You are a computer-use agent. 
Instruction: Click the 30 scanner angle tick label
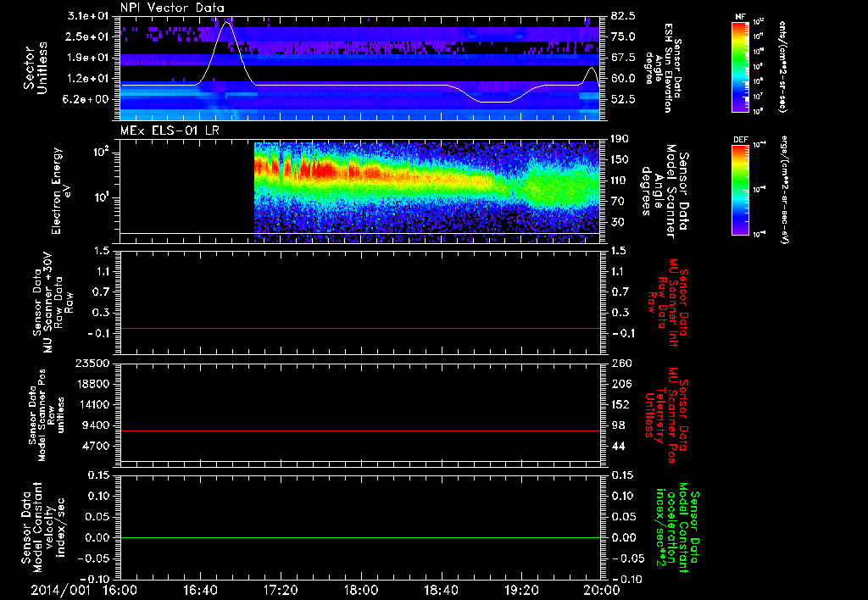tap(618, 222)
